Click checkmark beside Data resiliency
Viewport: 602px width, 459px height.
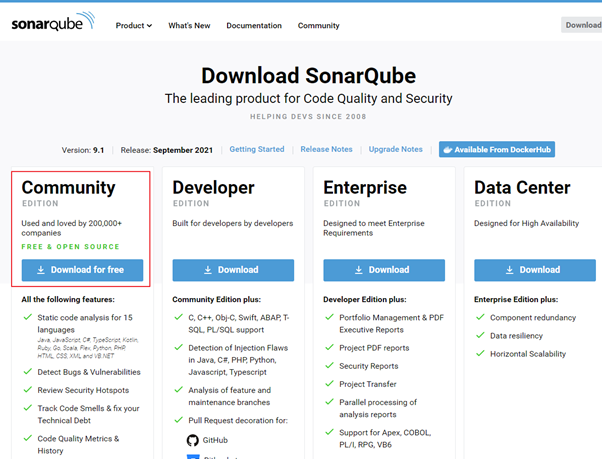click(x=480, y=335)
